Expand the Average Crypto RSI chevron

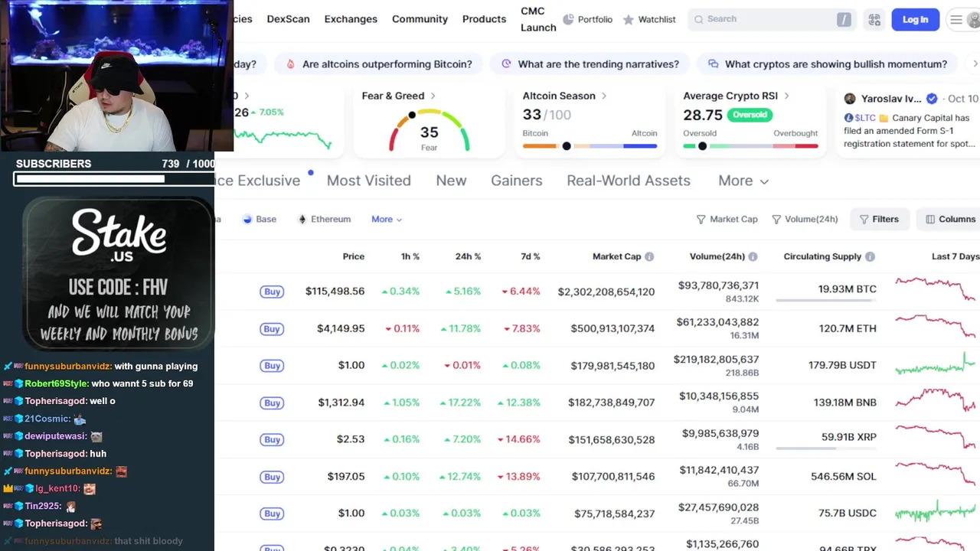tap(786, 96)
